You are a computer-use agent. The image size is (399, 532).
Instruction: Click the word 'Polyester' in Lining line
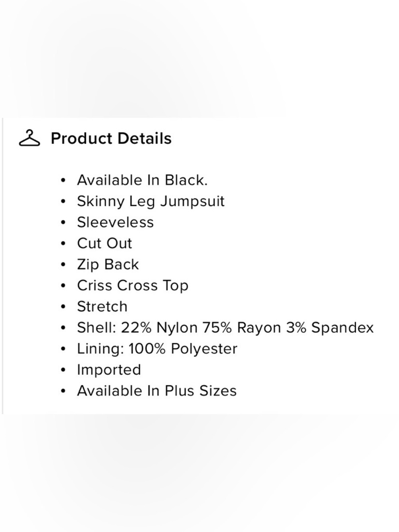tap(204, 349)
